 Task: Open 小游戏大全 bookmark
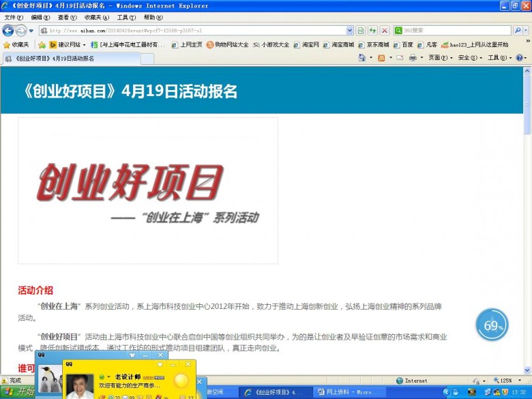271,44
